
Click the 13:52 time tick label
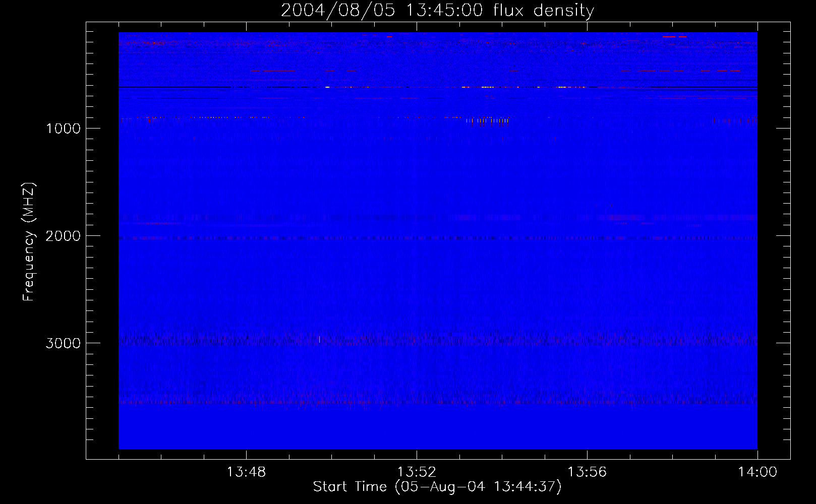(417, 472)
